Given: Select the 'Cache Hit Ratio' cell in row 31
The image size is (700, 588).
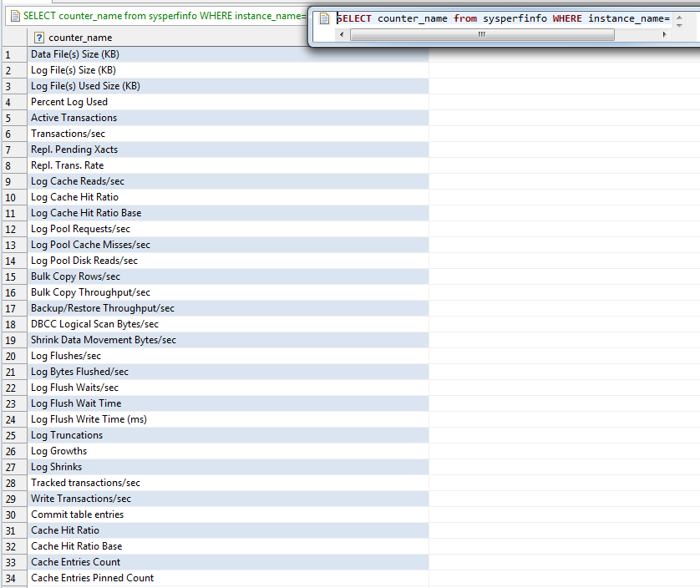Looking at the screenshot, I should 228,530.
